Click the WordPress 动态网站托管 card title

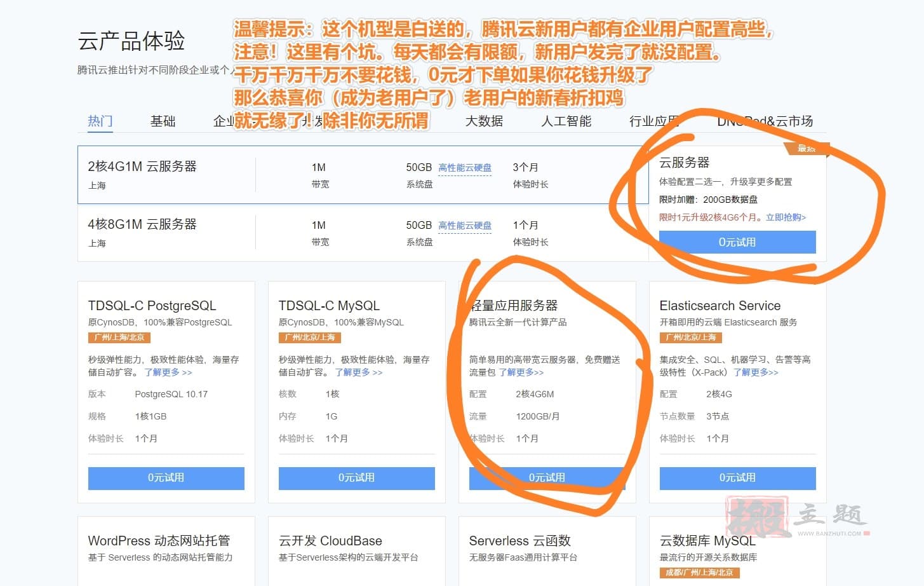(159, 541)
